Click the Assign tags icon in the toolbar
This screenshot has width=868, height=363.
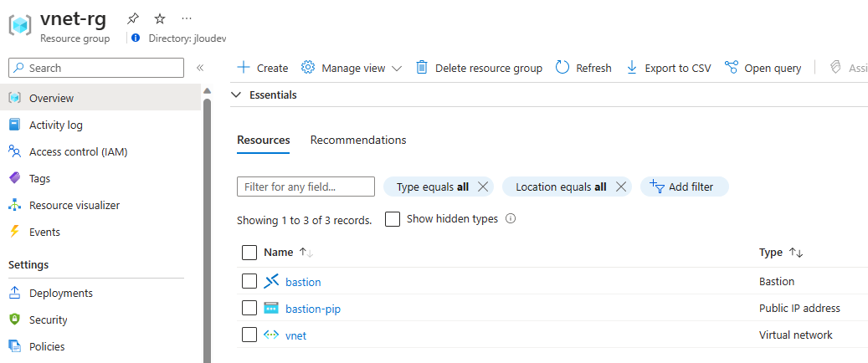click(835, 68)
